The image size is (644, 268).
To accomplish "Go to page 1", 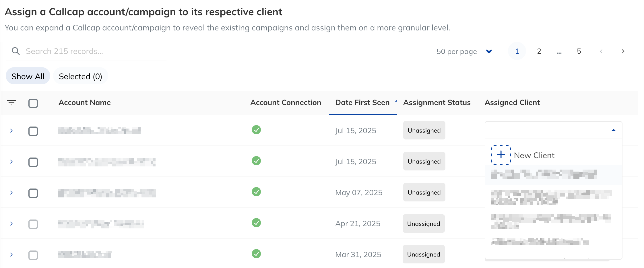I will click(517, 51).
